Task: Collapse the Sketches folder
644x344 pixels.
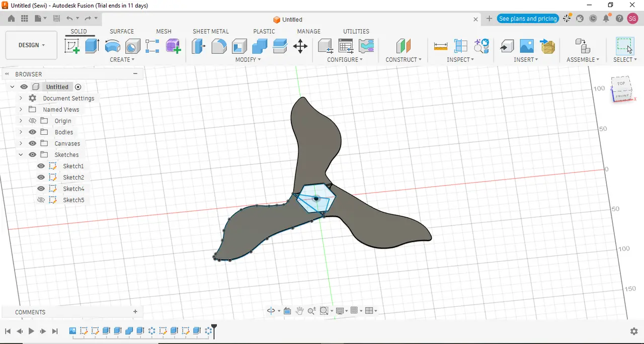Action: tap(21, 154)
